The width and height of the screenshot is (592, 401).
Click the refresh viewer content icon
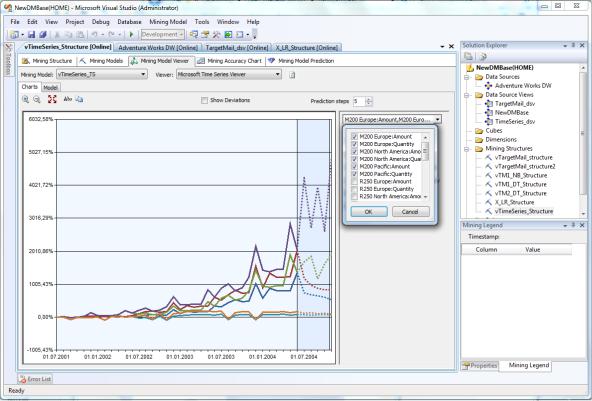click(292, 75)
